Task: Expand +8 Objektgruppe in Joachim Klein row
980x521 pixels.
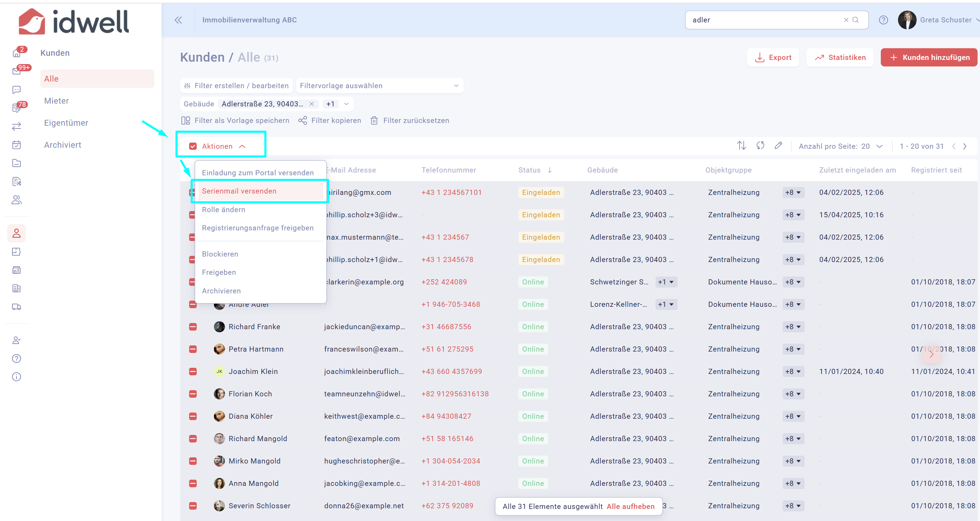Action: [x=793, y=372]
